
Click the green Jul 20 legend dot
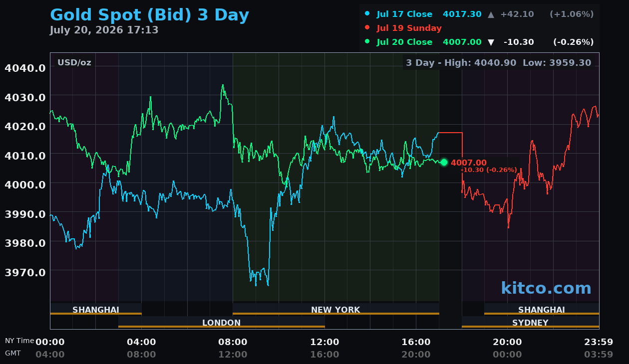pos(367,41)
